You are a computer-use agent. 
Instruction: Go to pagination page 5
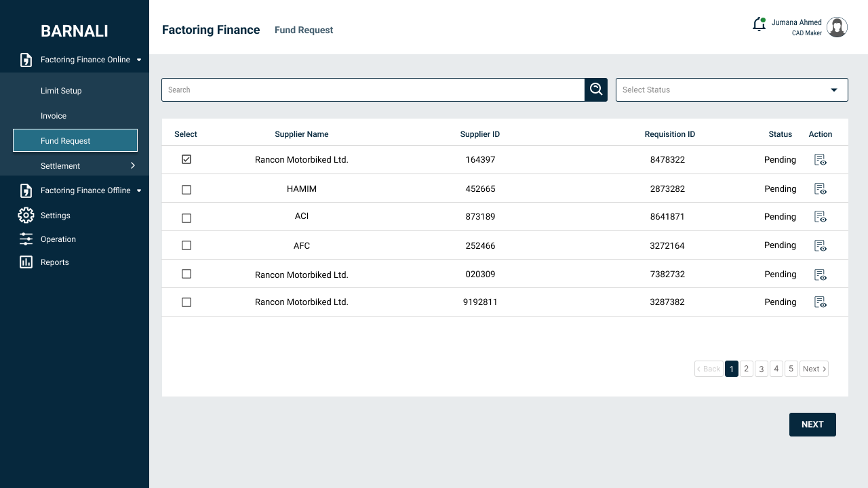click(x=791, y=369)
